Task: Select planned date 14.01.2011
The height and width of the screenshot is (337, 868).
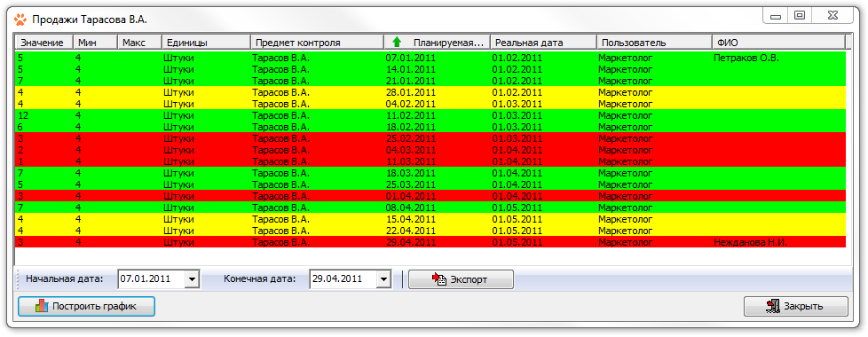Action: [x=411, y=69]
